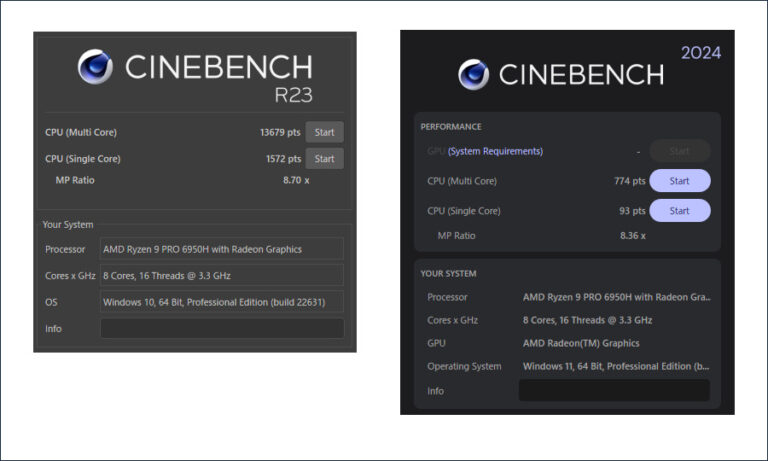Click the Cinebench 2024 sphere logo
The height and width of the screenshot is (461, 768).
(x=474, y=74)
